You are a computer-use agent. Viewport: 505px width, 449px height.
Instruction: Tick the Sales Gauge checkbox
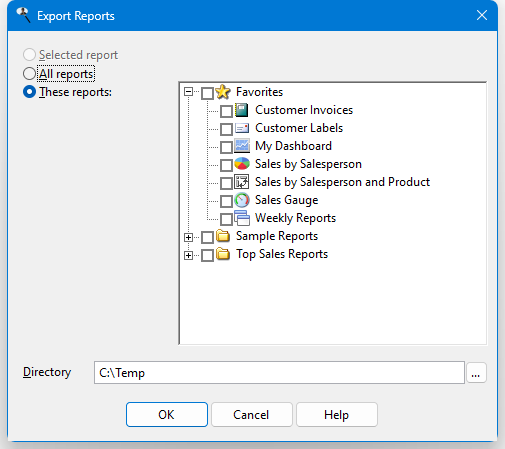pos(226,201)
